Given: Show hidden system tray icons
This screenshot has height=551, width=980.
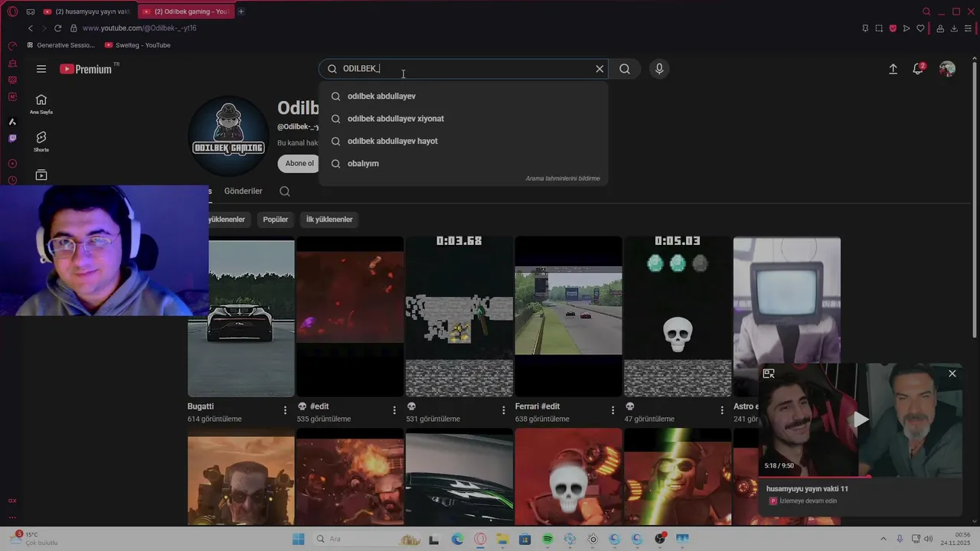Looking at the screenshot, I should tap(883, 539).
